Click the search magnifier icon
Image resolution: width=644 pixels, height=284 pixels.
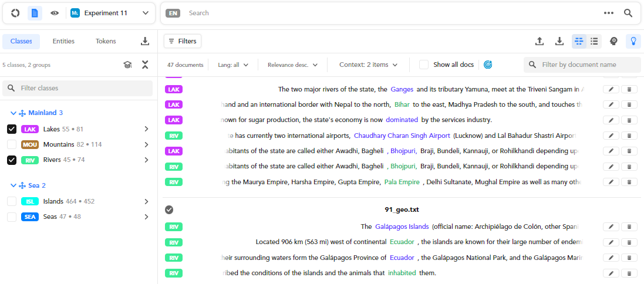coord(628,13)
